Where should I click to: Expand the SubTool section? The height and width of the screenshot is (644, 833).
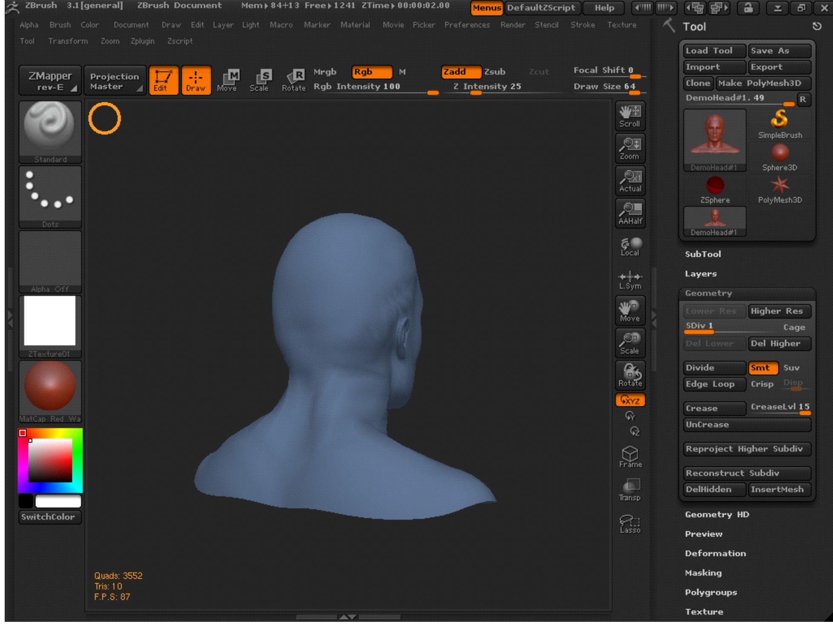[x=703, y=254]
